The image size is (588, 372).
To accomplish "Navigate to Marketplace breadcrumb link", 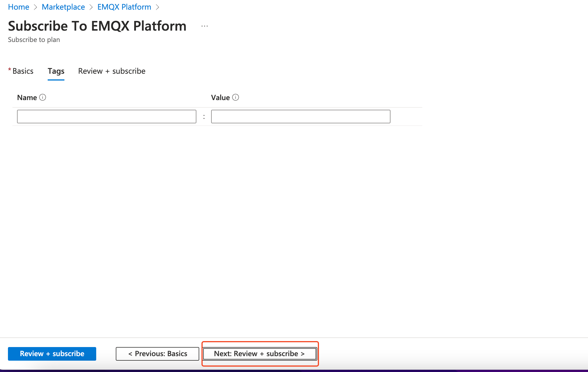I will tap(63, 7).
